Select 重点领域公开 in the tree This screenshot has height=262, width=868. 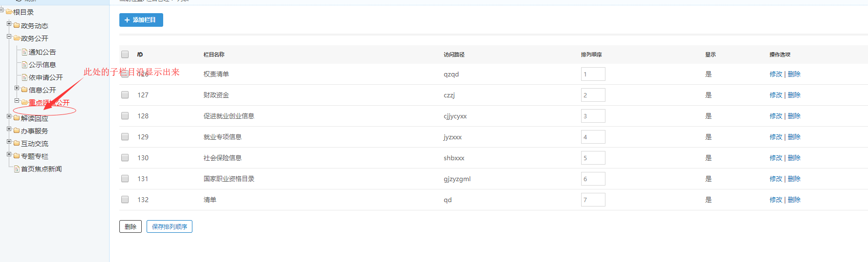pos(49,103)
